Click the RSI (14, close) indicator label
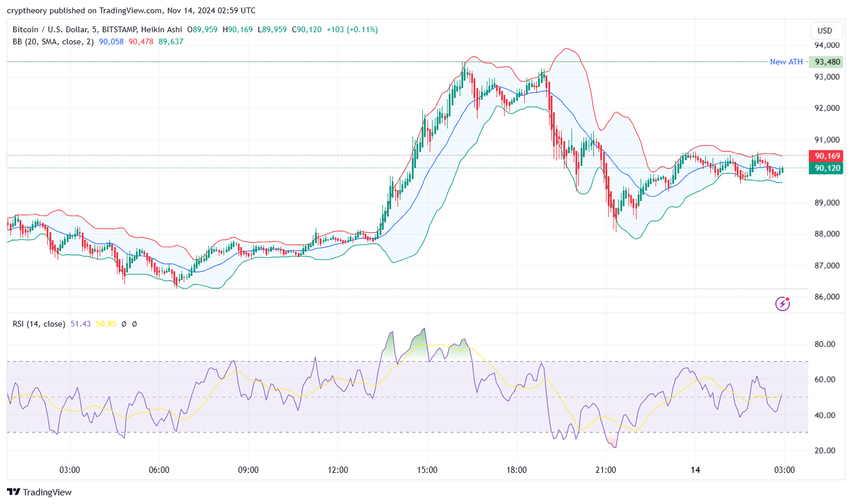Image resolution: width=852 pixels, height=504 pixels. tap(39, 324)
